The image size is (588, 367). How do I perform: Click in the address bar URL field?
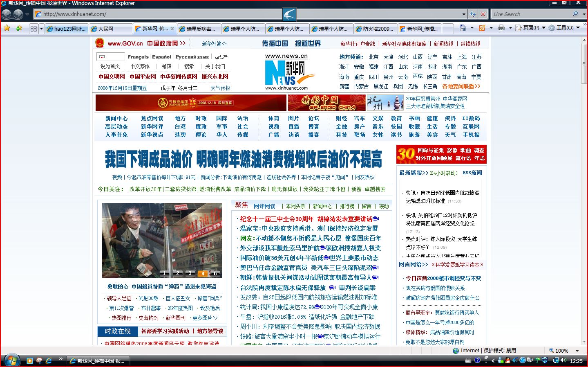coord(249,14)
